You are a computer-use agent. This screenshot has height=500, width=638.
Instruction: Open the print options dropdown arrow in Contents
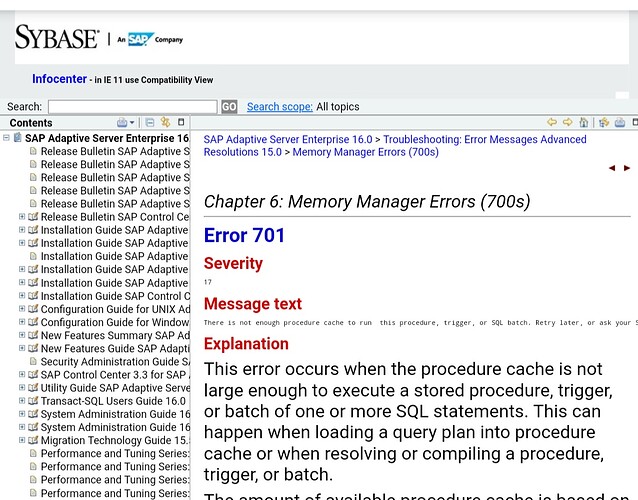click(x=132, y=123)
